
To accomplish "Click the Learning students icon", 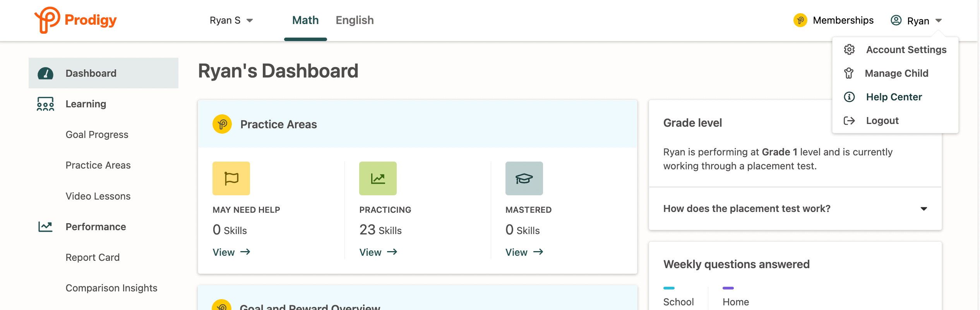I will click(x=45, y=104).
